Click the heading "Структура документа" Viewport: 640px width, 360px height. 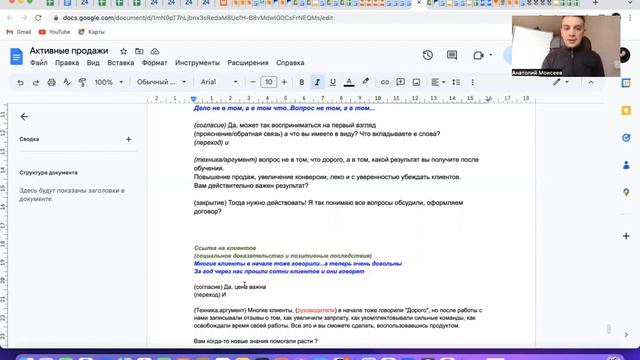pos(48,173)
